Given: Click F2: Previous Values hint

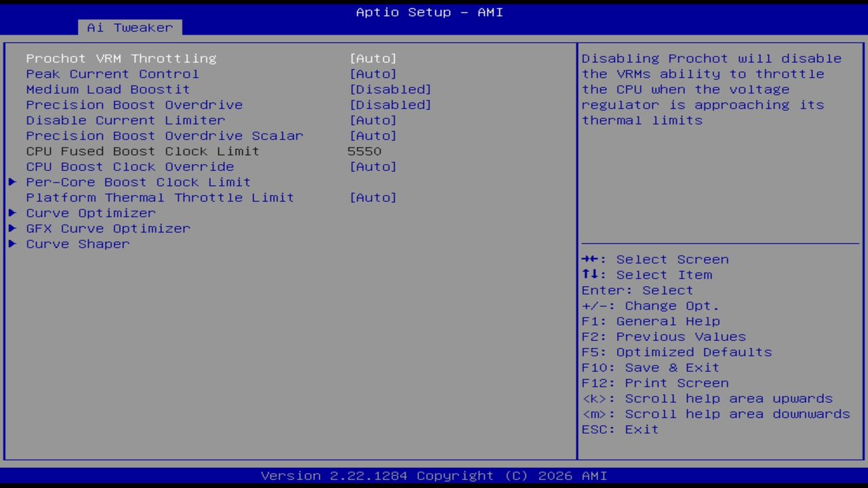Looking at the screenshot, I should coord(664,337).
